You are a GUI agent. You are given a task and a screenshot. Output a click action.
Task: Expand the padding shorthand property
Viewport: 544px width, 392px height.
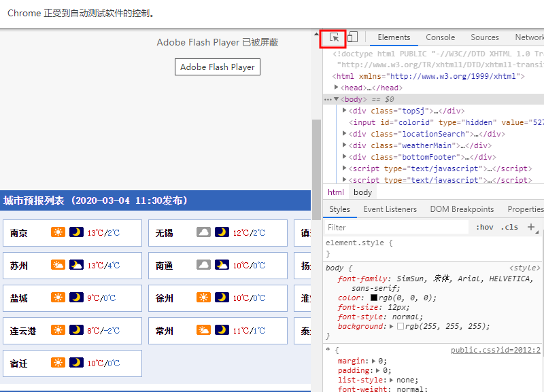pos(378,370)
